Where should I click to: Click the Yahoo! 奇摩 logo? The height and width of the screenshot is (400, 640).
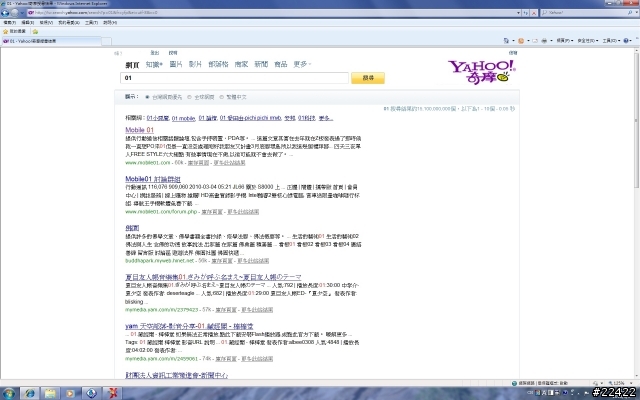pos(481,72)
